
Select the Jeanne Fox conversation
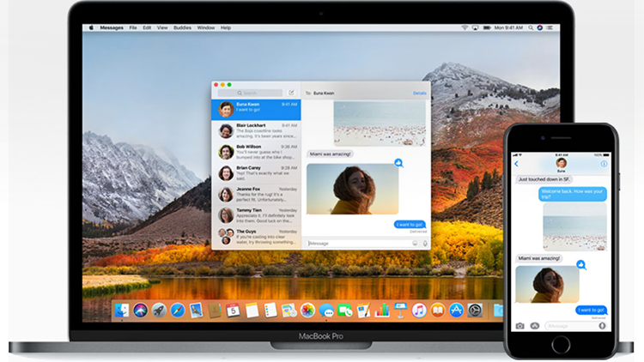click(x=256, y=195)
